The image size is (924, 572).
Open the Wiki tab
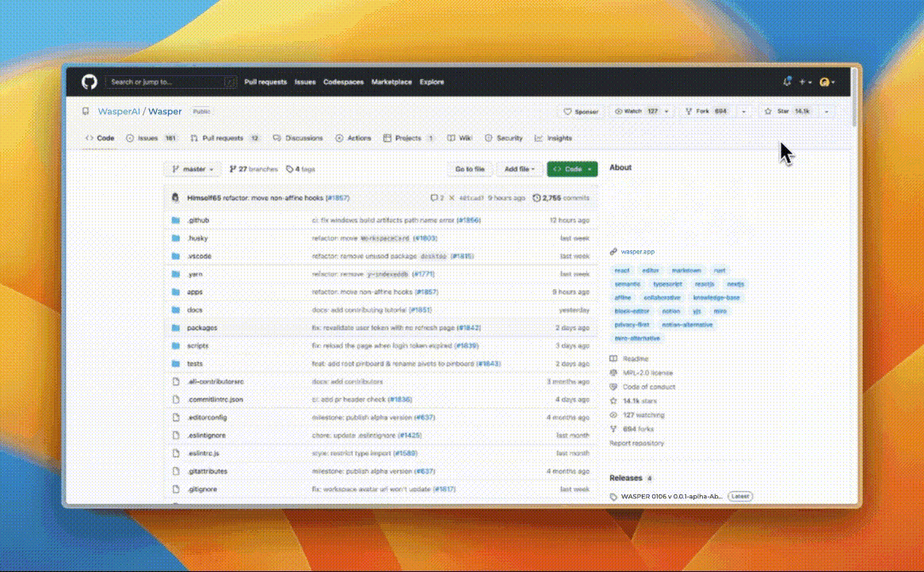click(460, 138)
